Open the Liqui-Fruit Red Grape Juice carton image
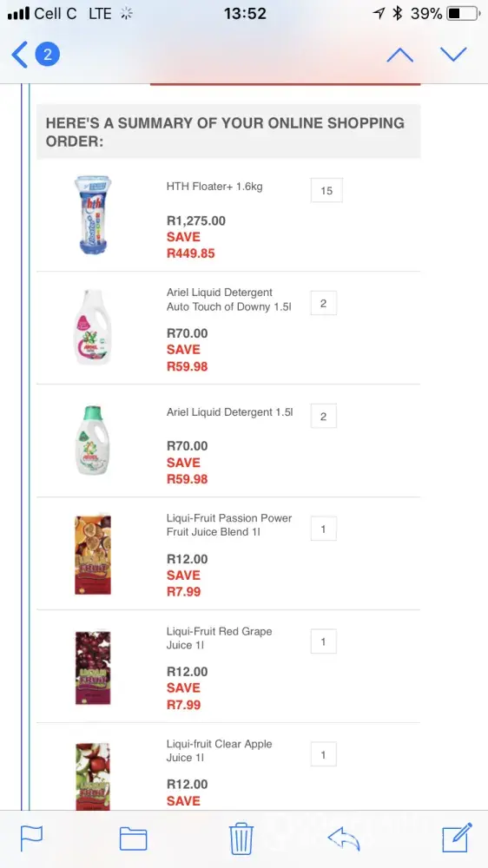 tap(93, 667)
